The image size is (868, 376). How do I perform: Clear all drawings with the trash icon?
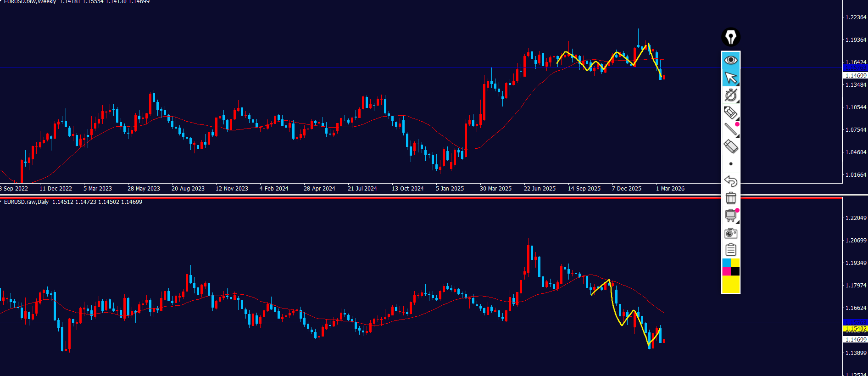730,198
